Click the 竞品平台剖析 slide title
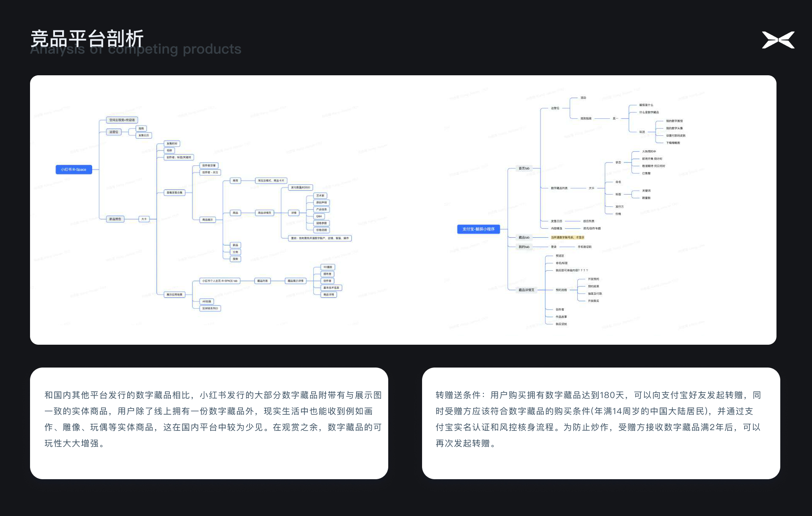Image resolution: width=812 pixels, height=516 pixels. [87, 39]
